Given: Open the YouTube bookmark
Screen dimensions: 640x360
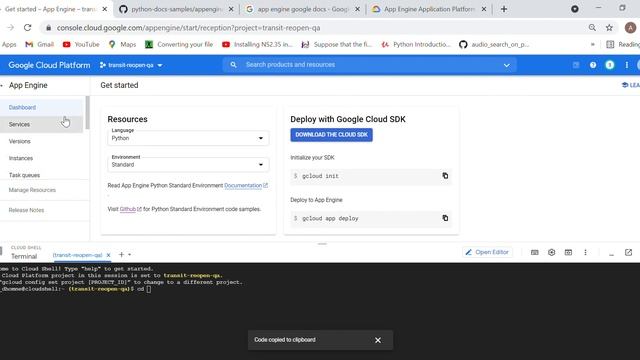Looking at the screenshot, I should [x=81, y=44].
